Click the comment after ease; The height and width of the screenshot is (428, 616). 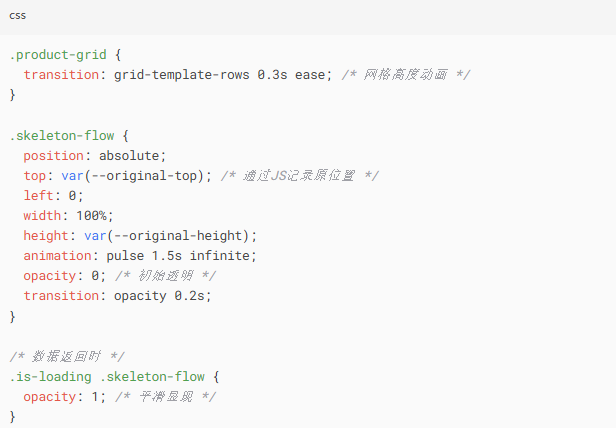[406, 75]
